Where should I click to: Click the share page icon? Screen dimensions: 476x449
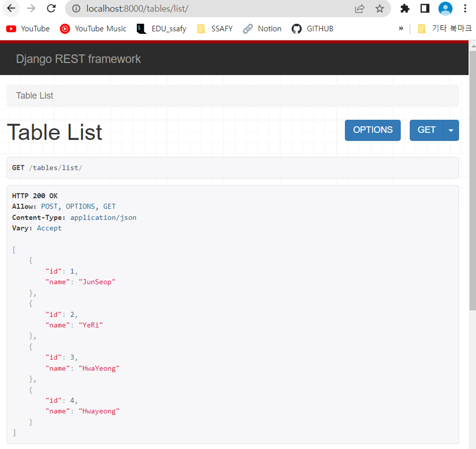[x=359, y=9]
